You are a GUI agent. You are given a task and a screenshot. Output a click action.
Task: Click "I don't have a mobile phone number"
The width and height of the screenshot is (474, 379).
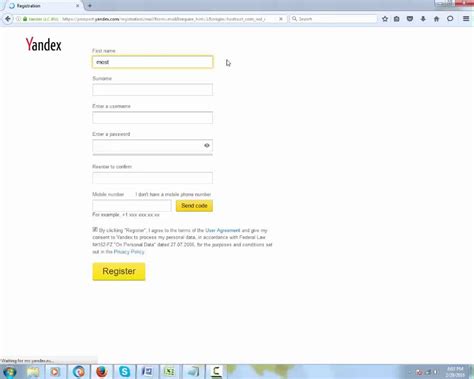click(173, 194)
